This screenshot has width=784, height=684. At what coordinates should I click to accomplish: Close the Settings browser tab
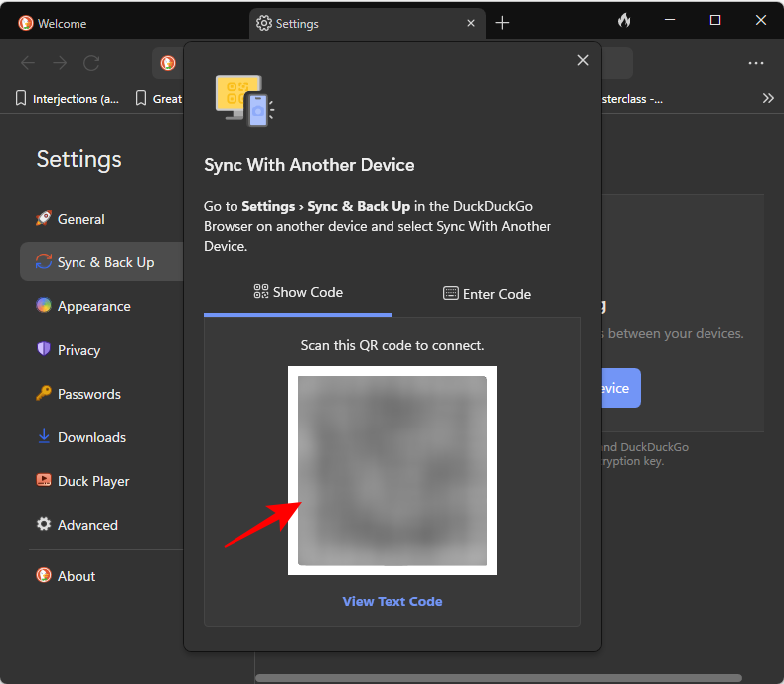click(471, 23)
